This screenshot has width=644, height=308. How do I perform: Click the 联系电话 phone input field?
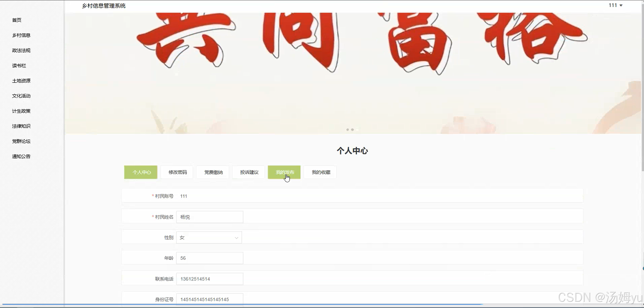click(210, 279)
